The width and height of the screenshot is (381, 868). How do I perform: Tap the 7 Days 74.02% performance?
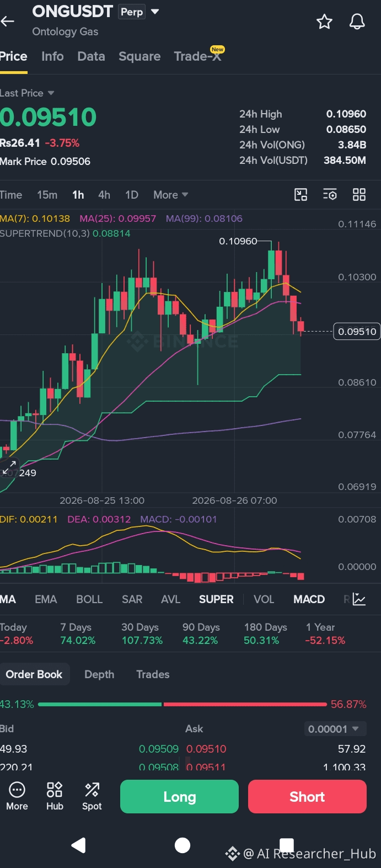coord(78,634)
